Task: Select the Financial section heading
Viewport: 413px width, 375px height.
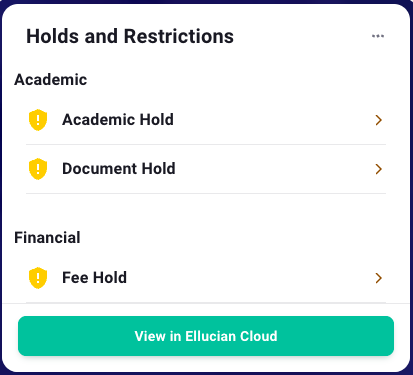Action: [47, 238]
